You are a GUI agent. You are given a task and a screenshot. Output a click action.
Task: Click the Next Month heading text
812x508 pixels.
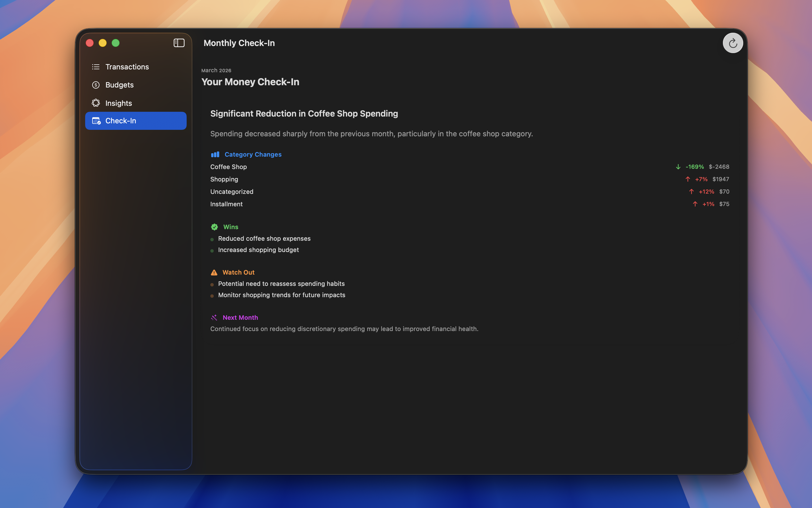pos(240,317)
